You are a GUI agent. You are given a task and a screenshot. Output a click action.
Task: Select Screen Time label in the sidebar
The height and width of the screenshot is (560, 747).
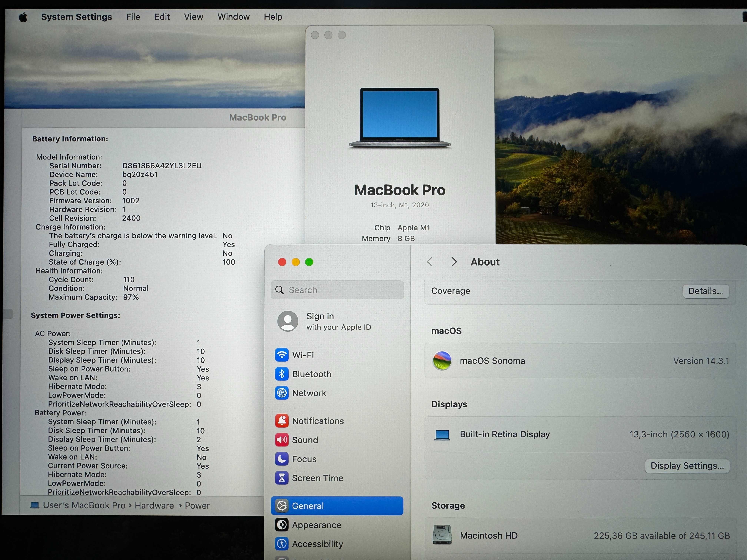[x=317, y=478]
